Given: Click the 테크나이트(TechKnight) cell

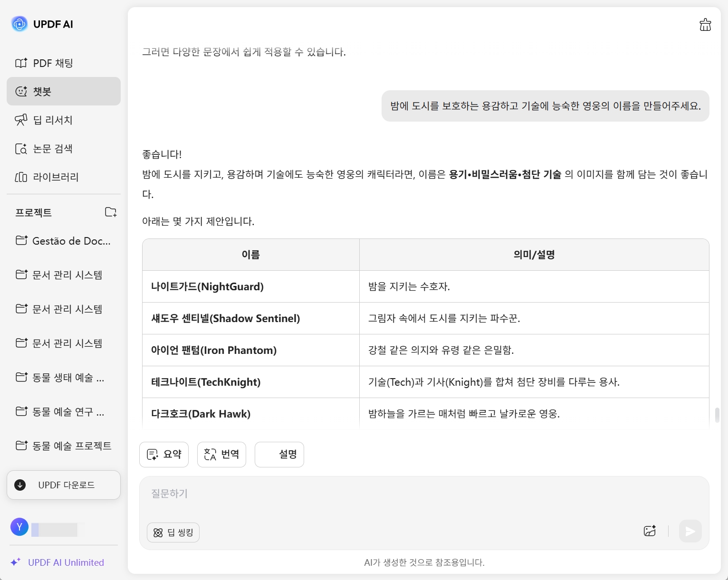Looking at the screenshot, I should pyautogui.click(x=251, y=382).
